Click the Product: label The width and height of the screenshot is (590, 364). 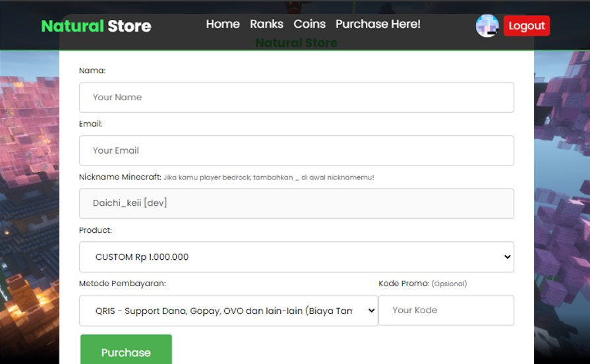(x=95, y=230)
